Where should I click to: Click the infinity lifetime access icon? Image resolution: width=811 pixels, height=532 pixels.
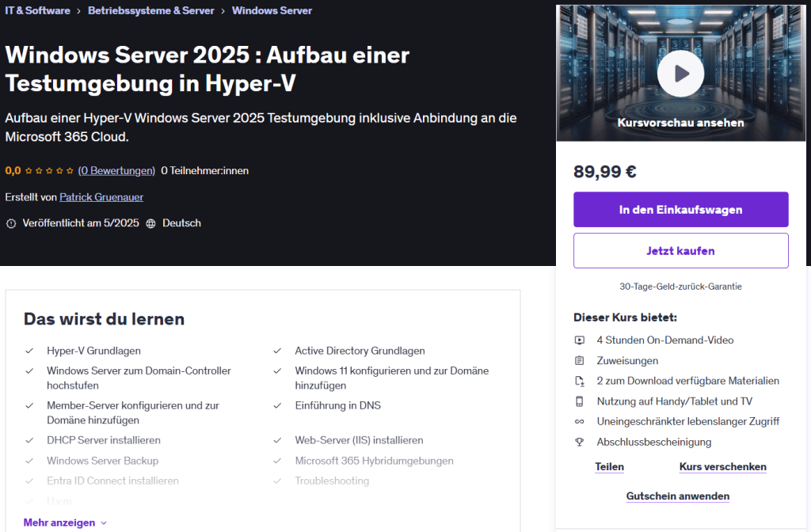(580, 422)
